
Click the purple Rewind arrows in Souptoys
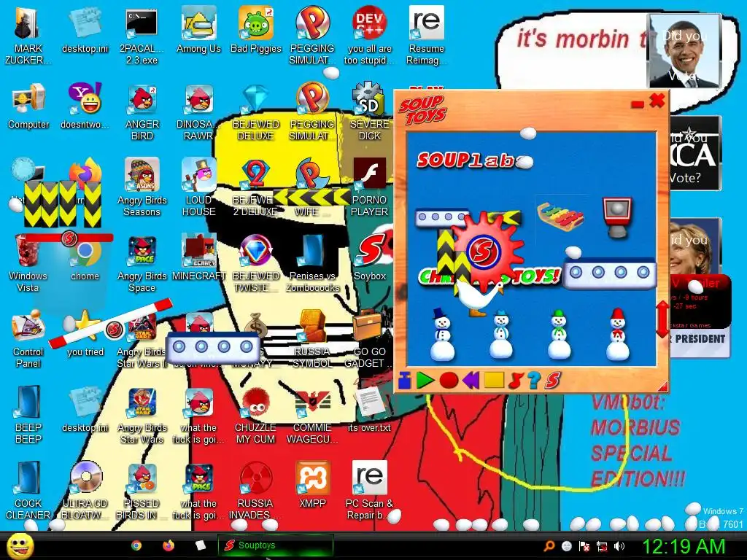tap(471, 380)
